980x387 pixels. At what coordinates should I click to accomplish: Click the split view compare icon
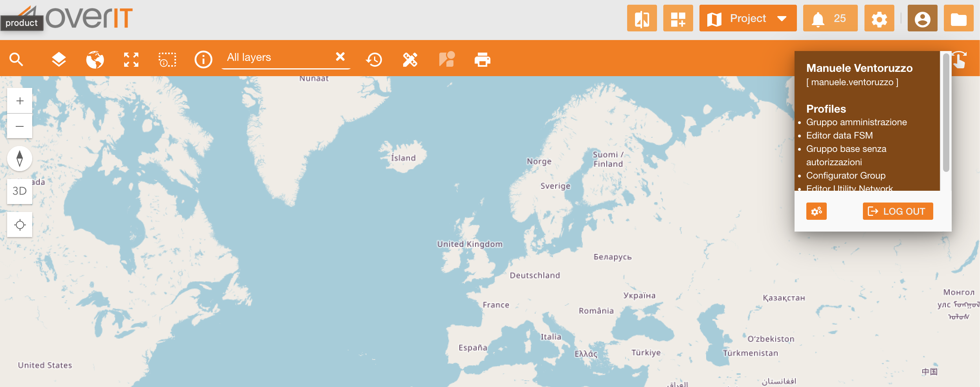point(642,18)
